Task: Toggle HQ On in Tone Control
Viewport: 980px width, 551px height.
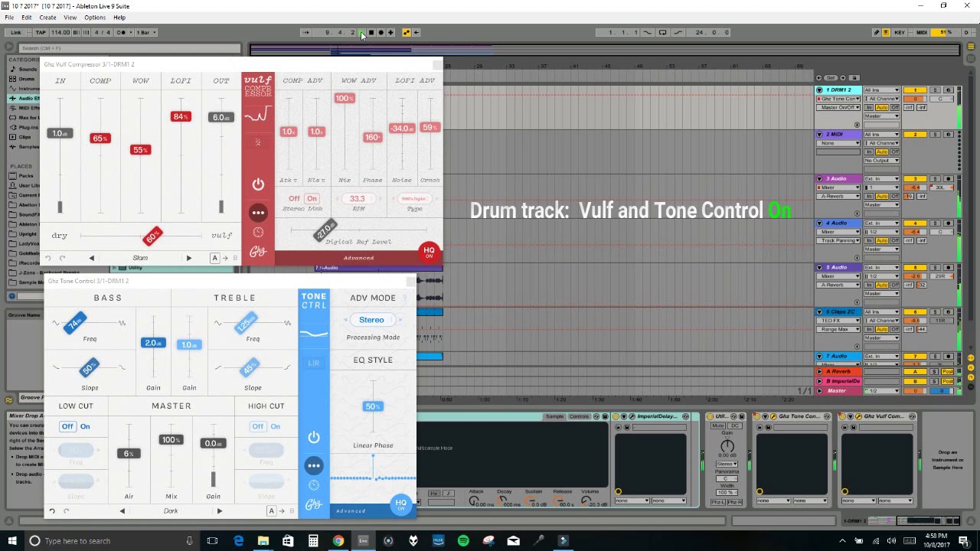Action: [x=400, y=505]
